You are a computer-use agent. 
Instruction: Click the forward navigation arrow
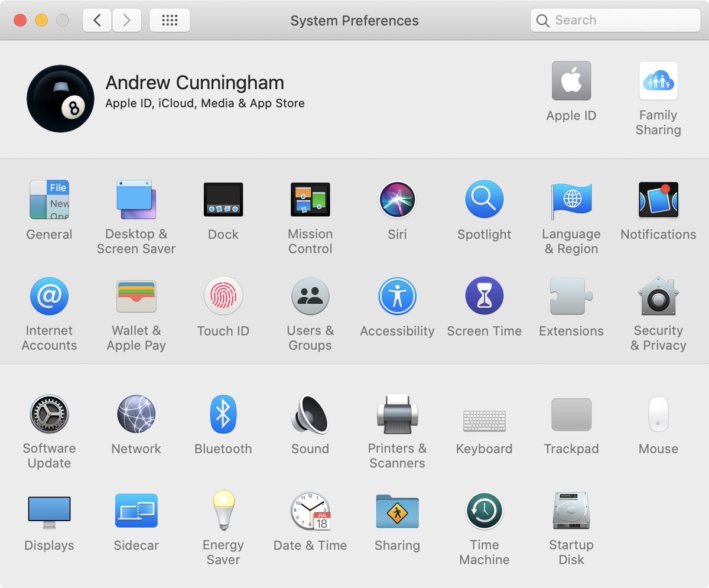126,21
